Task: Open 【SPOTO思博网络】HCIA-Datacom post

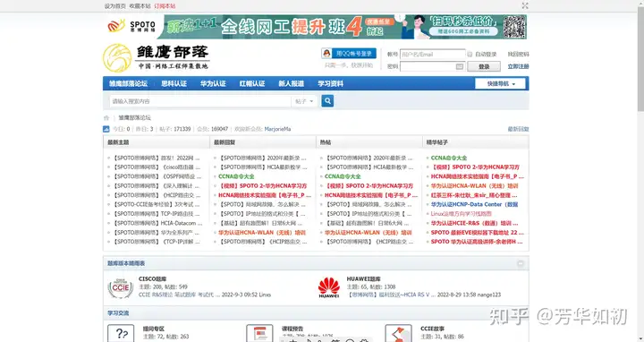Action: 157,223
